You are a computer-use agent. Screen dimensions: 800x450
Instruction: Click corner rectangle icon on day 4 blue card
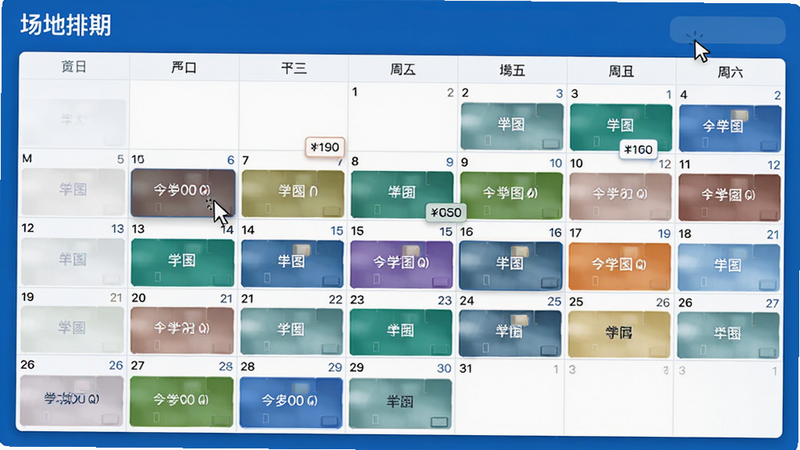click(x=769, y=146)
